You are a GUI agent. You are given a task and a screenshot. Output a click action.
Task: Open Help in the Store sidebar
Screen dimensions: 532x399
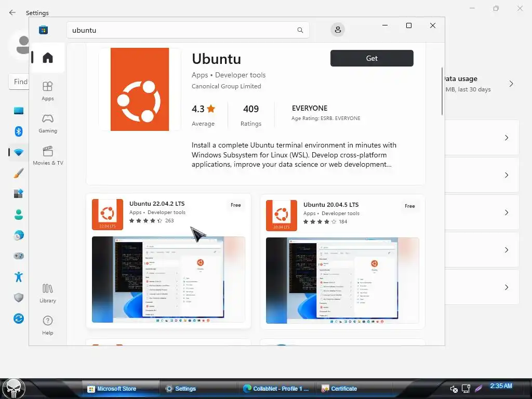[x=47, y=326]
